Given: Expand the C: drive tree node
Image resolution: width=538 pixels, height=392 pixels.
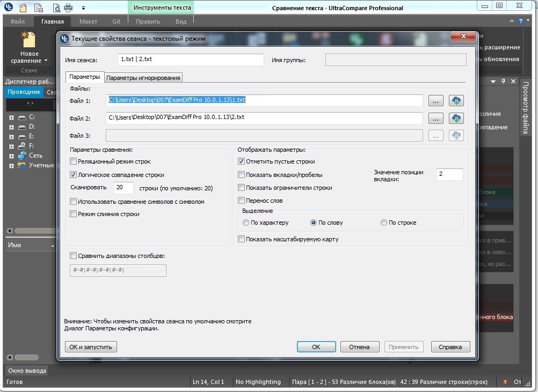Looking at the screenshot, I should tap(11, 117).
